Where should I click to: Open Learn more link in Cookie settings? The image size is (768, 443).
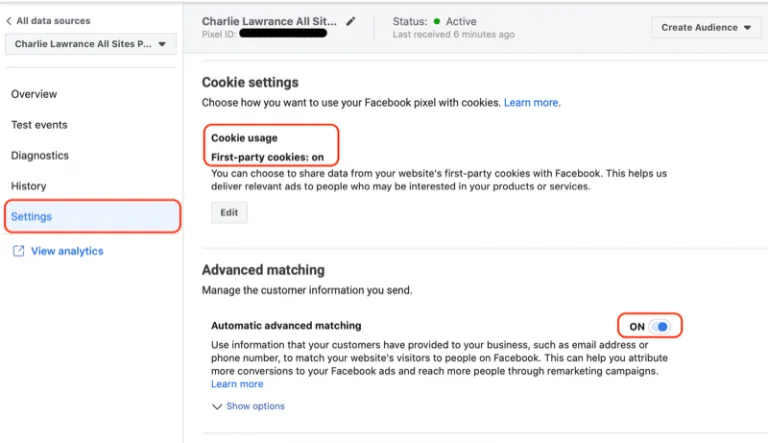pyautogui.click(x=531, y=103)
